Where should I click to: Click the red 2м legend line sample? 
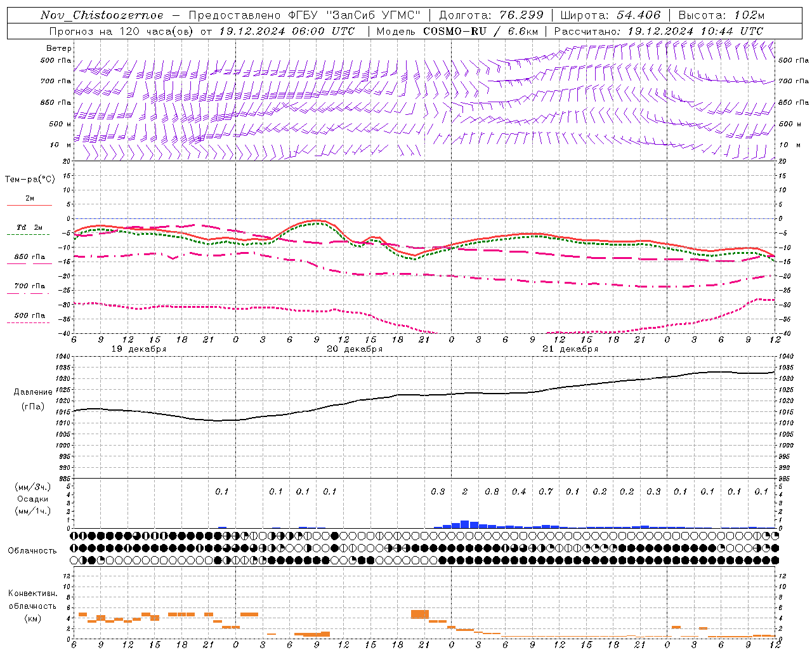29,205
